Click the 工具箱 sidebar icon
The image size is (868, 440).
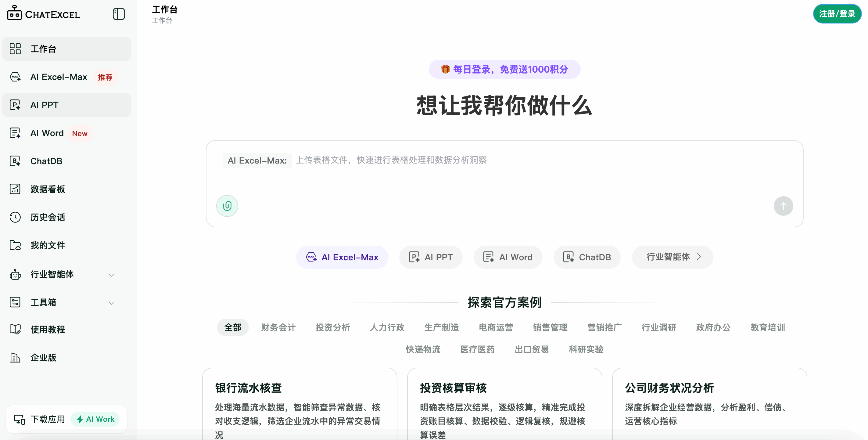15,302
